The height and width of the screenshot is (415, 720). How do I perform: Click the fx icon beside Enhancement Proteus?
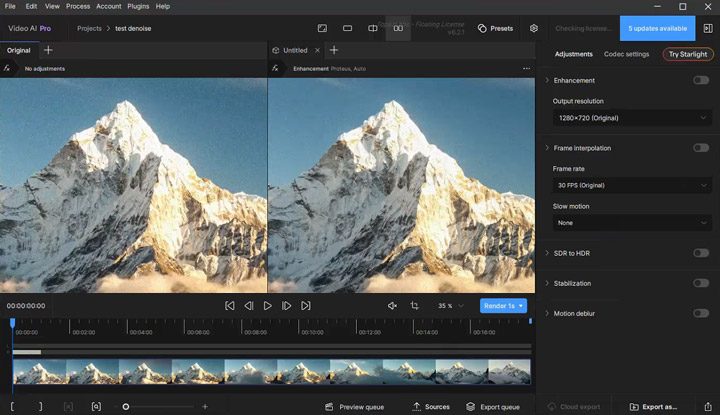(x=275, y=68)
